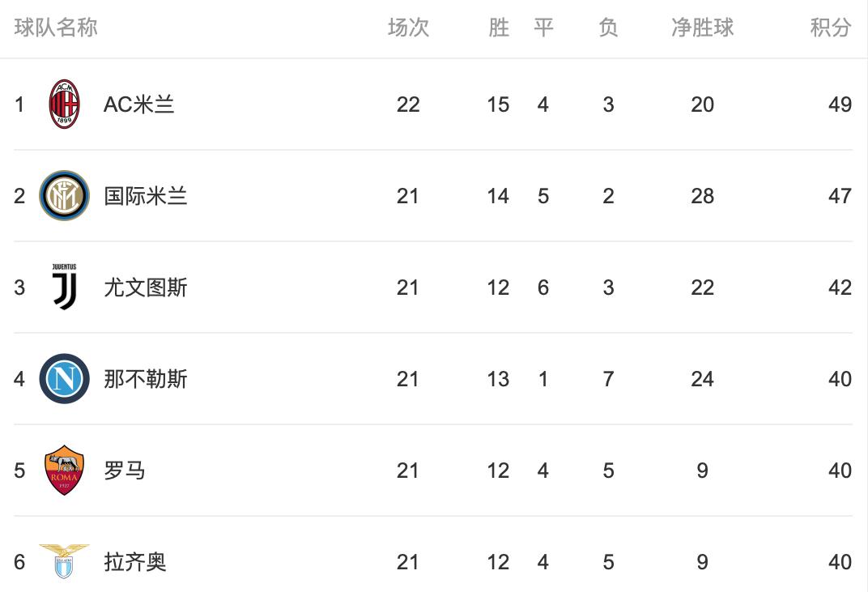
Task: Click the Juventus club logo
Action: [64, 287]
